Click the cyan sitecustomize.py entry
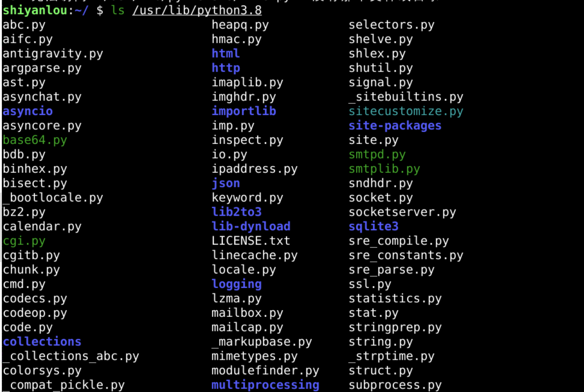The height and width of the screenshot is (392, 584). point(406,111)
